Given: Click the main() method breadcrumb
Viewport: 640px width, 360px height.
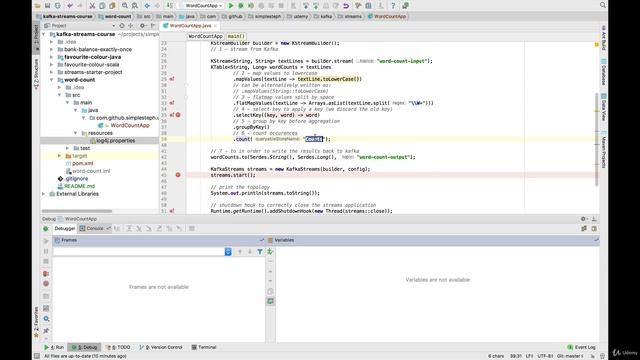Looking at the screenshot, I should click(236, 36).
